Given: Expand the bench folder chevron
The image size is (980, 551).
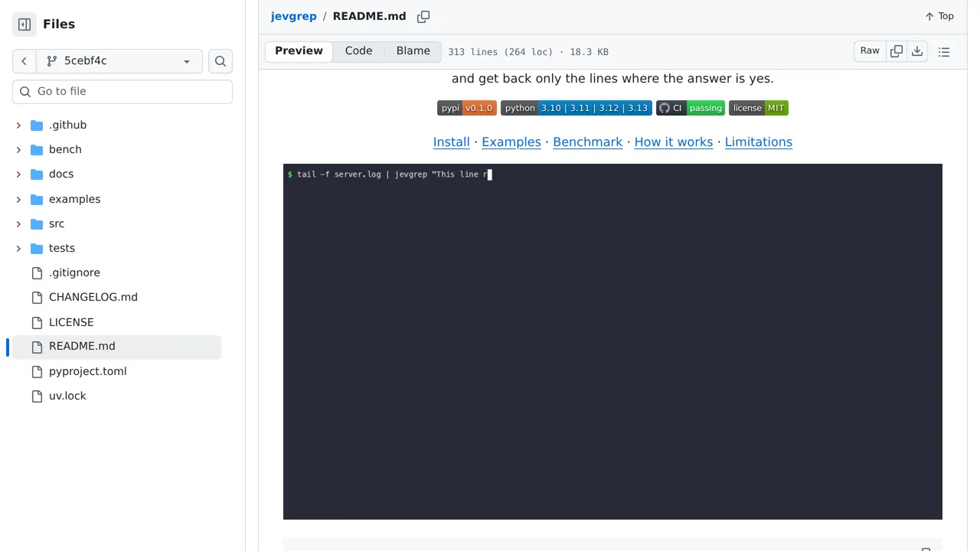Looking at the screenshot, I should click(18, 150).
